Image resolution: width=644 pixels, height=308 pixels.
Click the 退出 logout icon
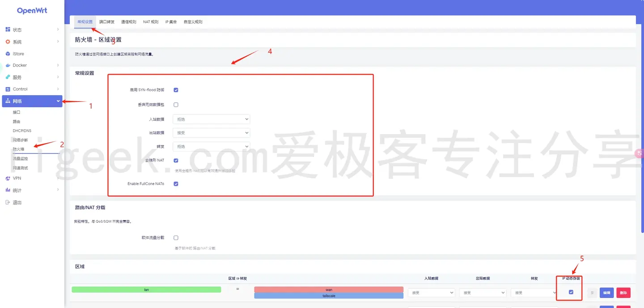tap(8, 202)
